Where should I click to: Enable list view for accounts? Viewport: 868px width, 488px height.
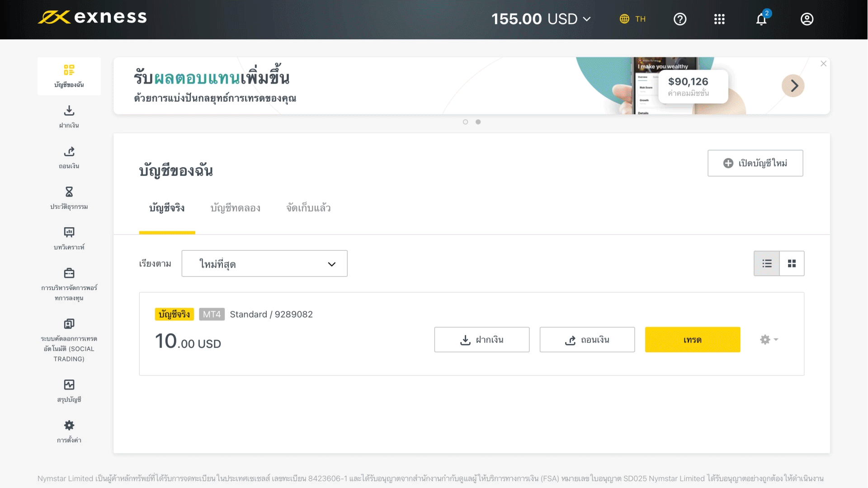click(766, 263)
